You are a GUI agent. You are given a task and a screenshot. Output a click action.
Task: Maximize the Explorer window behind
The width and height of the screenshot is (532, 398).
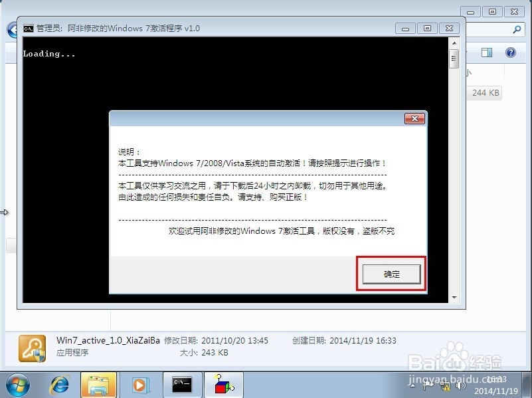(492, 12)
